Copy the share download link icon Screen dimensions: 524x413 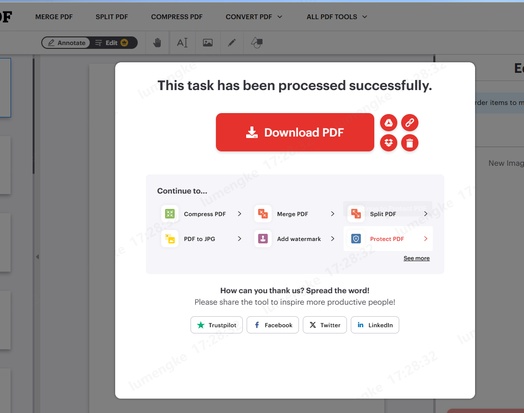[x=410, y=123]
